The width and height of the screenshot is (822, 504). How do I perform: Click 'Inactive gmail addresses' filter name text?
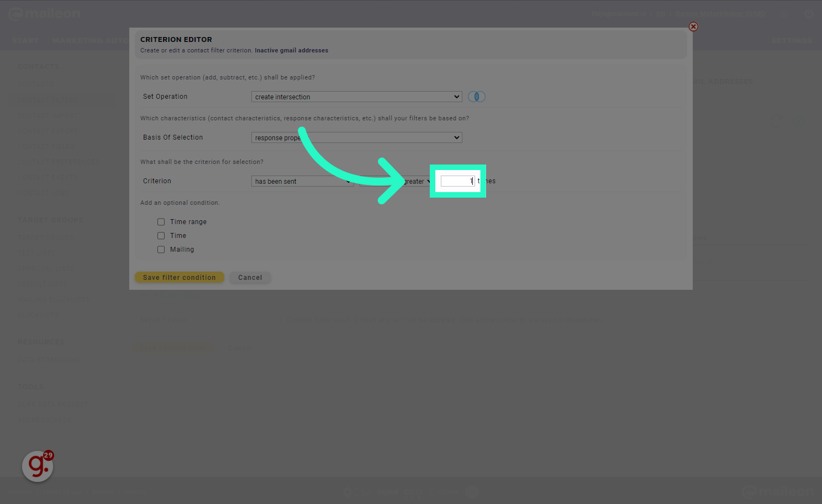[x=292, y=50]
